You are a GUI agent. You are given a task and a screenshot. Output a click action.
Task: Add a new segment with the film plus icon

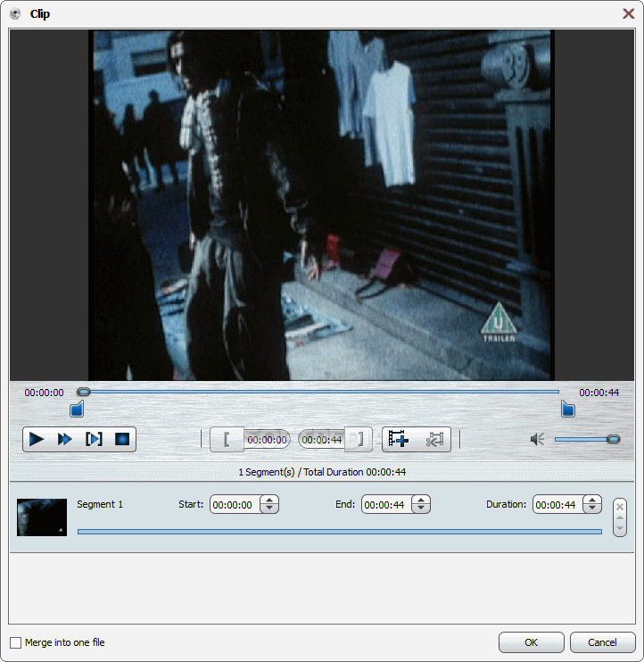[x=399, y=440]
